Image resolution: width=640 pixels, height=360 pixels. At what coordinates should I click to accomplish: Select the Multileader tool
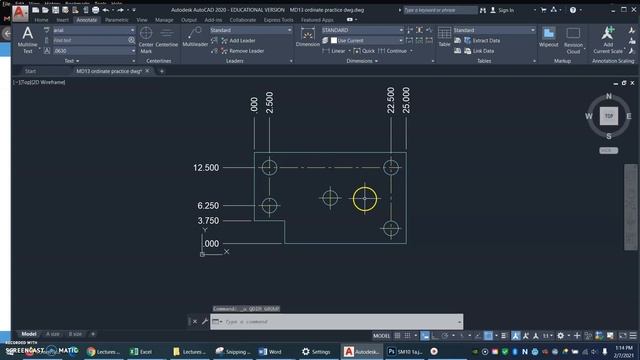[x=195, y=38]
